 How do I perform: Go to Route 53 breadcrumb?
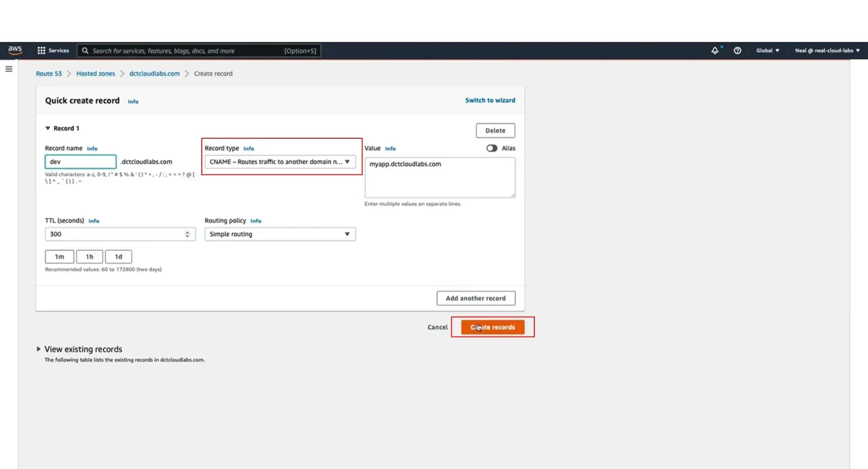(49, 74)
